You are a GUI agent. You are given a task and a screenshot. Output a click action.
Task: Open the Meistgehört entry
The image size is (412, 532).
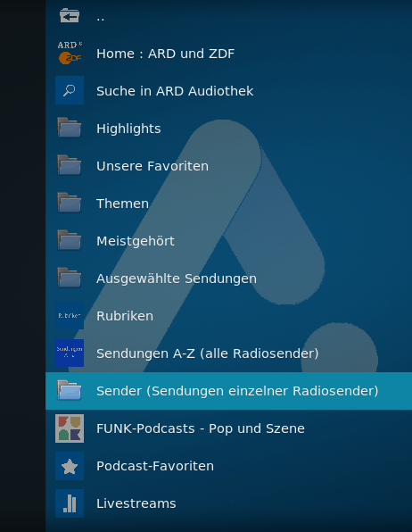(x=228, y=241)
